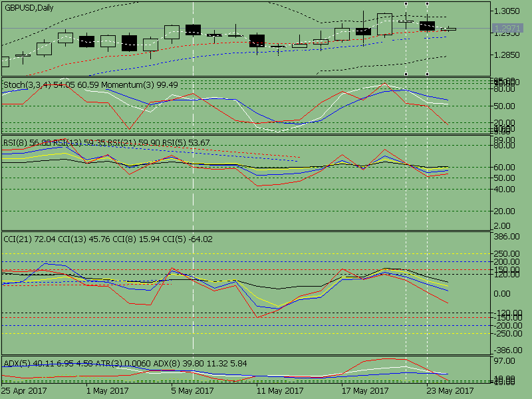The image size is (532, 399).
Task: Grab the top handle of the left vertical line near 23 May
Action: point(406,4)
